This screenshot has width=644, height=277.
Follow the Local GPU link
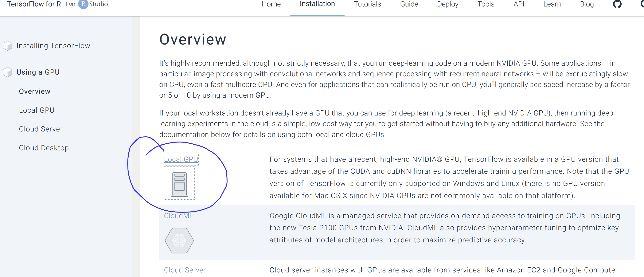[181, 159]
